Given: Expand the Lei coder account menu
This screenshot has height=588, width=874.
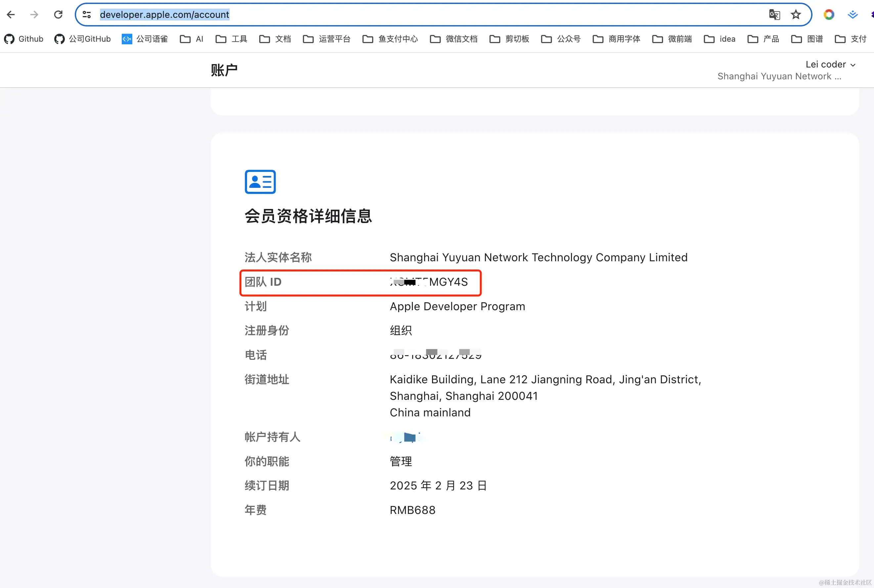Looking at the screenshot, I should 830,64.
